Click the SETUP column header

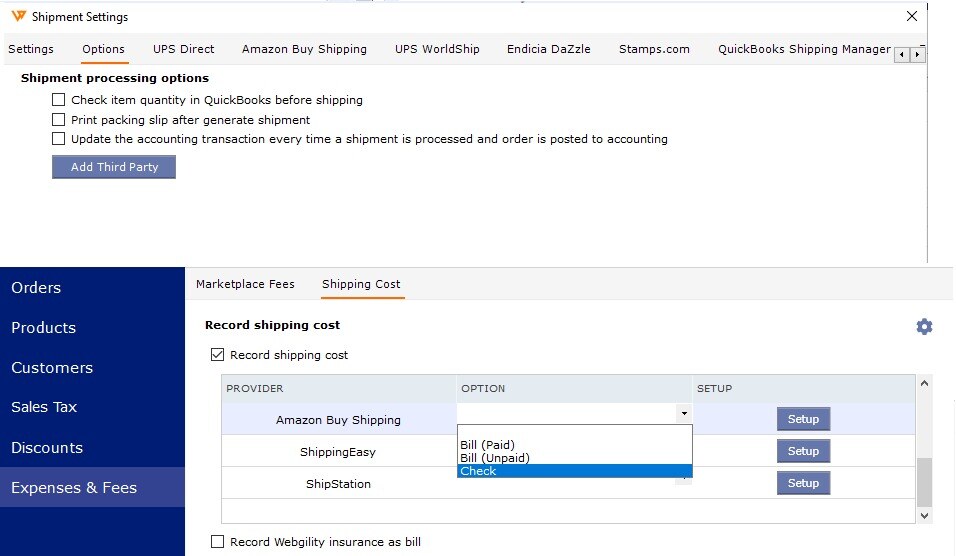804,388
